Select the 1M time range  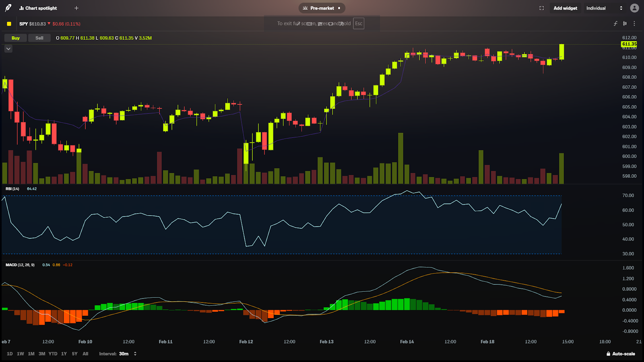pos(31,354)
